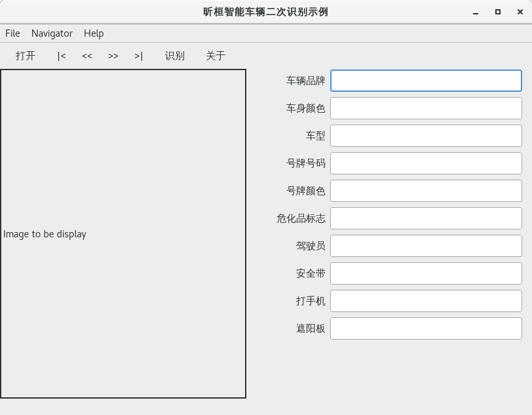Maximize the application window
Image resolution: width=532 pixels, height=415 pixels.
pyautogui.click(x=498, y=12)
